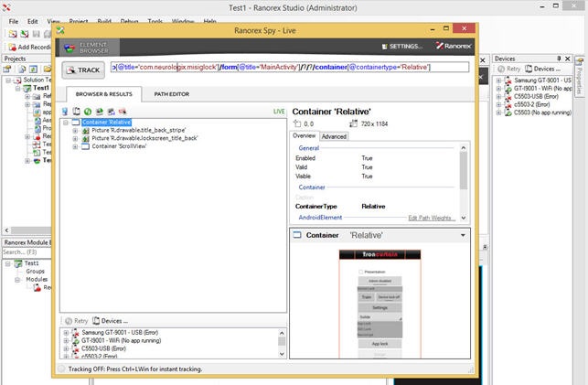Click the Ranorex logo in Spy header
The image size is (588, 385).
point(453,46)
